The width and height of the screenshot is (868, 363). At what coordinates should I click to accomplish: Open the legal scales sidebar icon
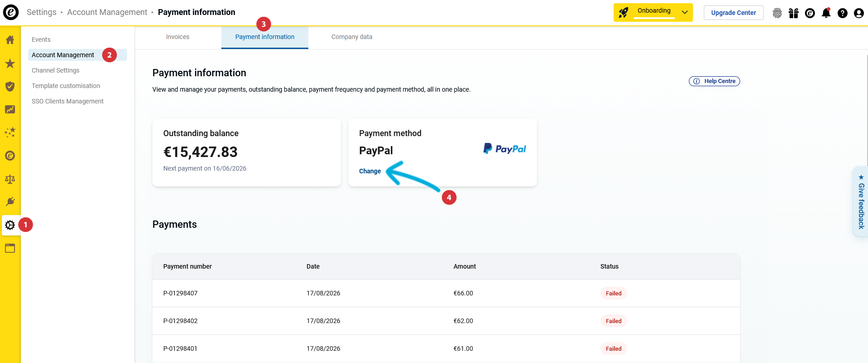click(x=10, y=179)
